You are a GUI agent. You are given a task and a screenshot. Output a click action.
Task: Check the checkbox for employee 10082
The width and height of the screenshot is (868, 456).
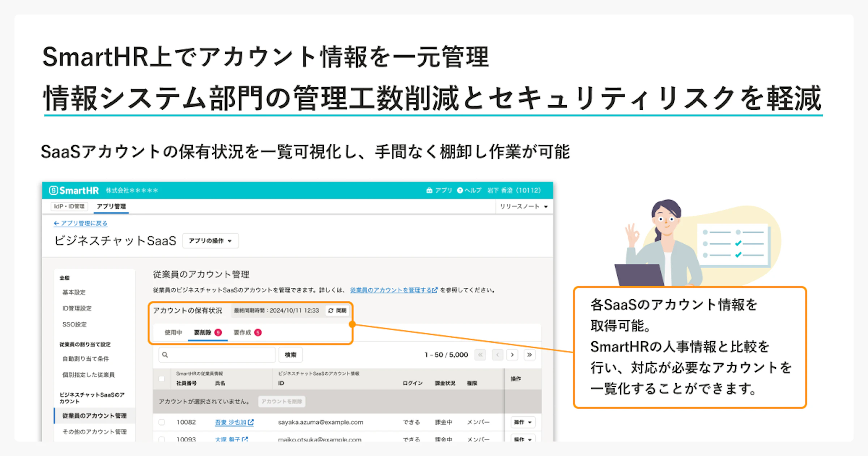[x=161, y=422]
